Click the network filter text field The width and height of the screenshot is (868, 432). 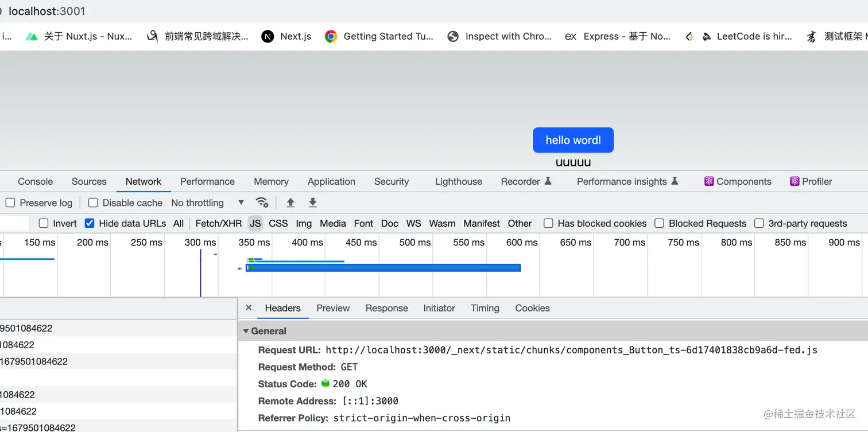point(14,223)
